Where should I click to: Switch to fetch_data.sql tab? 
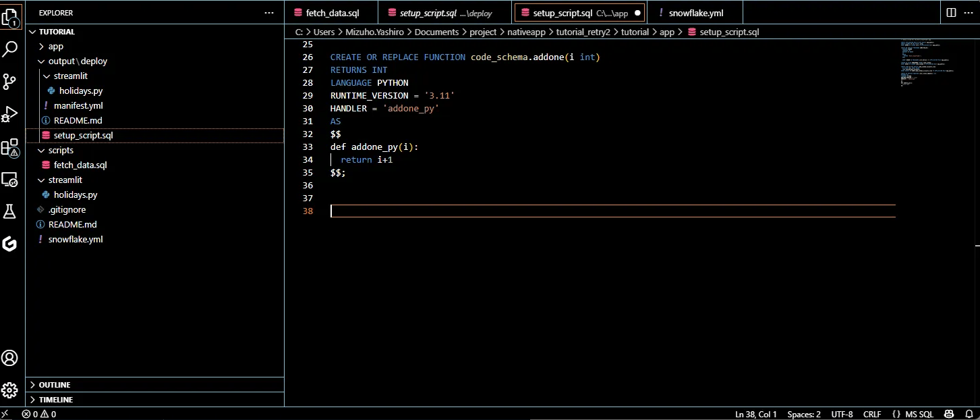pos(331,13)
